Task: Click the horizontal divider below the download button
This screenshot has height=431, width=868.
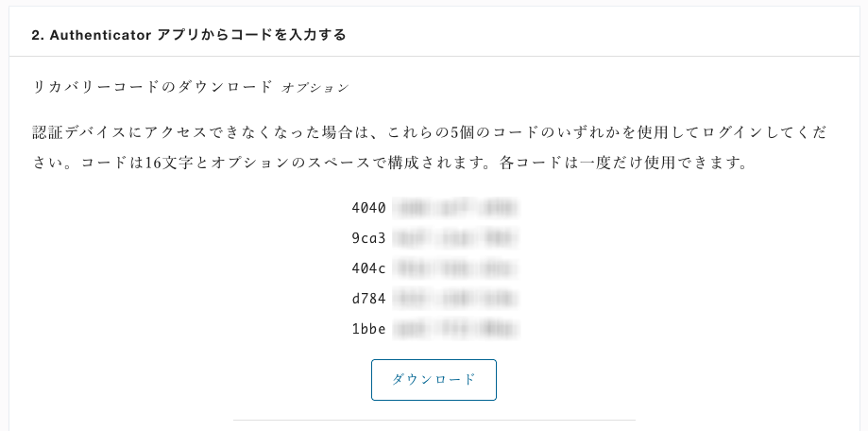Action: tap(434, 420)
